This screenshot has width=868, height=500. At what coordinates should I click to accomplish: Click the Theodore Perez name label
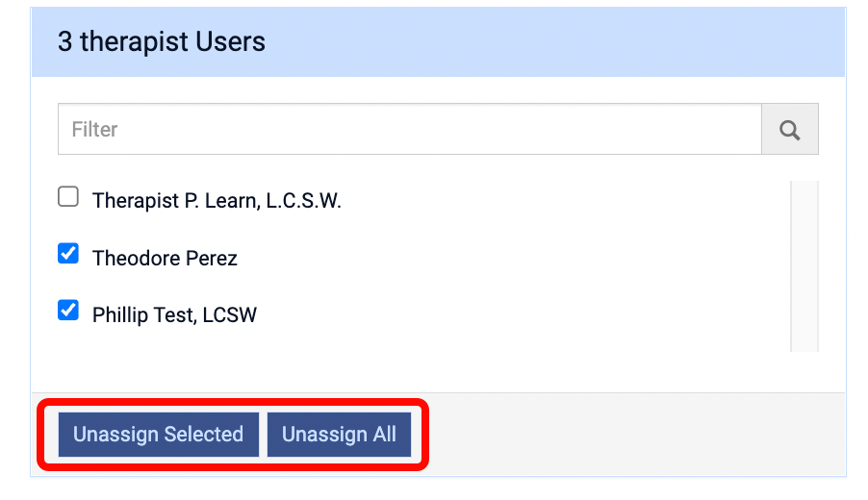tap(165, 258)
